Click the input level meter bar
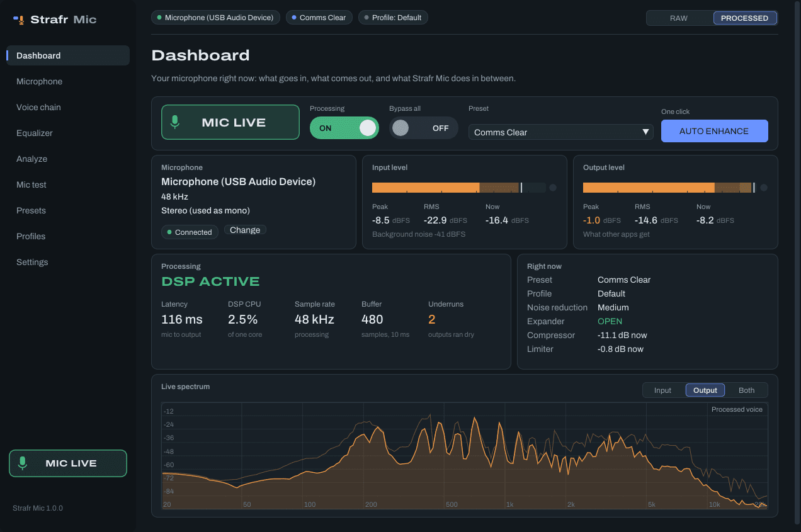801x532 pixels. 459,188
